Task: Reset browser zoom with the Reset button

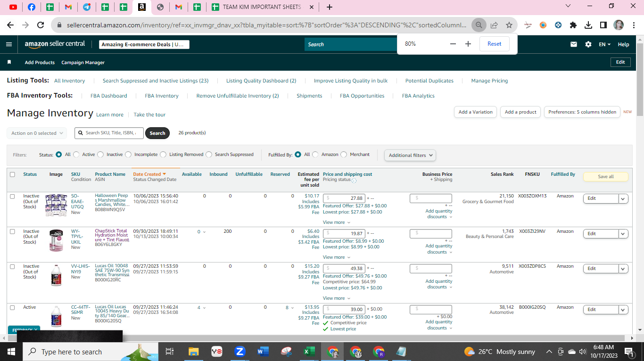Action: point(495,44)
